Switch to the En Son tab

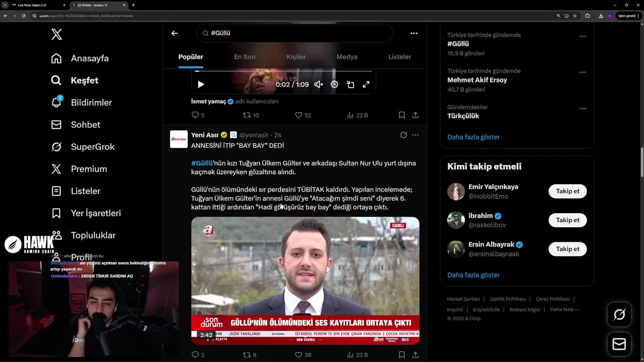245,57
